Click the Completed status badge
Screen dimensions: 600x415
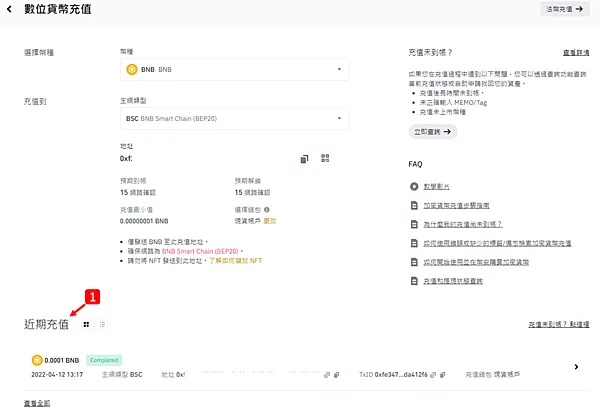104,360
